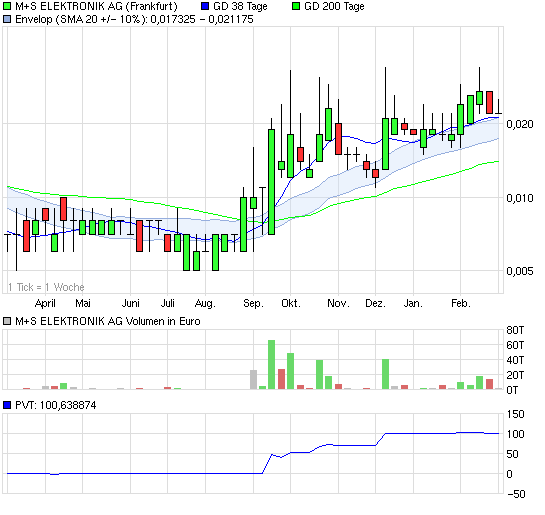
Task: Click the -50 PVT axis label
Action: [515, 494]
